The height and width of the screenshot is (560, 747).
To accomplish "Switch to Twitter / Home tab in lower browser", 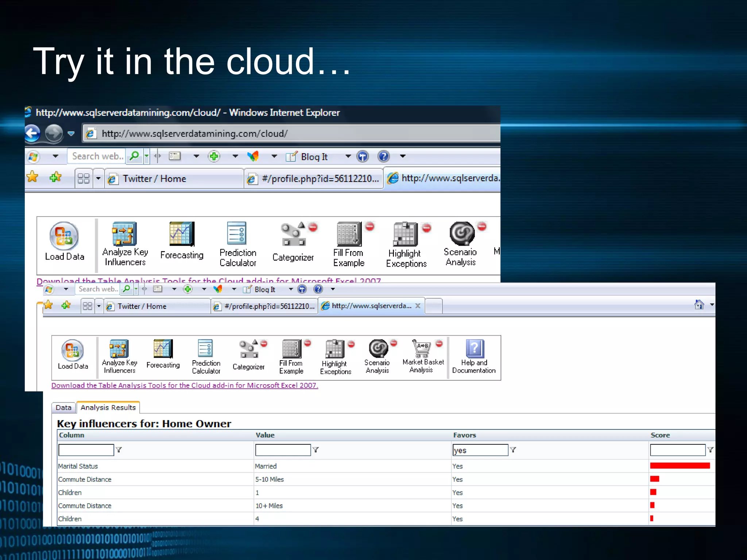I will [x=142, y=306].
